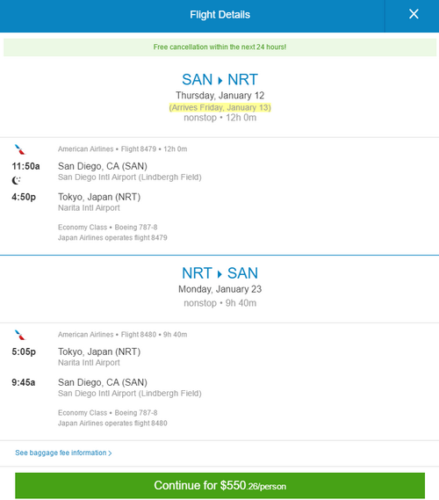Viewport: 439px width, 500px height.
Task: Click the SAN → NRT route heading
Action: [220, 80]
